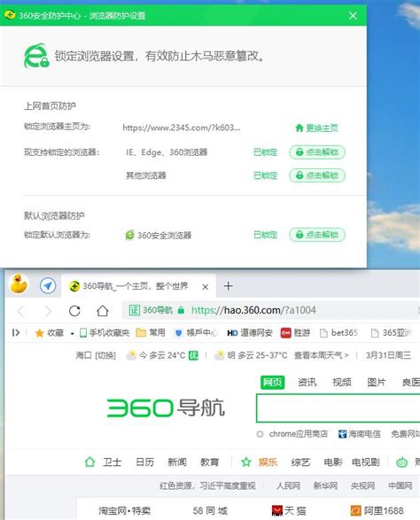Click tomorrow's weather 明 多云 25~37°C

coord(251,355)
